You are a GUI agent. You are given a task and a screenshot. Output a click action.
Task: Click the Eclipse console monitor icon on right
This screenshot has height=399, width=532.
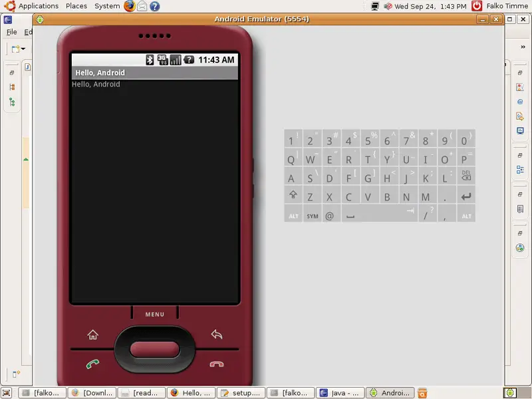click(x=520, y=130)
